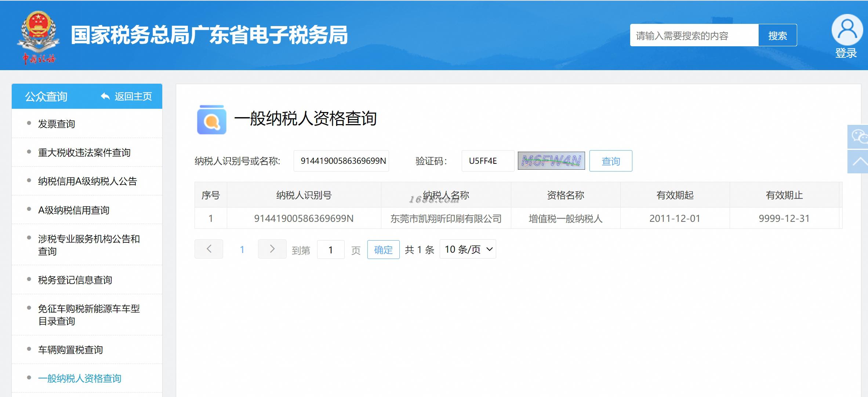This screenshot has width=868, height=397.
Task: Click the site title 国家税务总局广东省电子税务局
Action: 209,35
